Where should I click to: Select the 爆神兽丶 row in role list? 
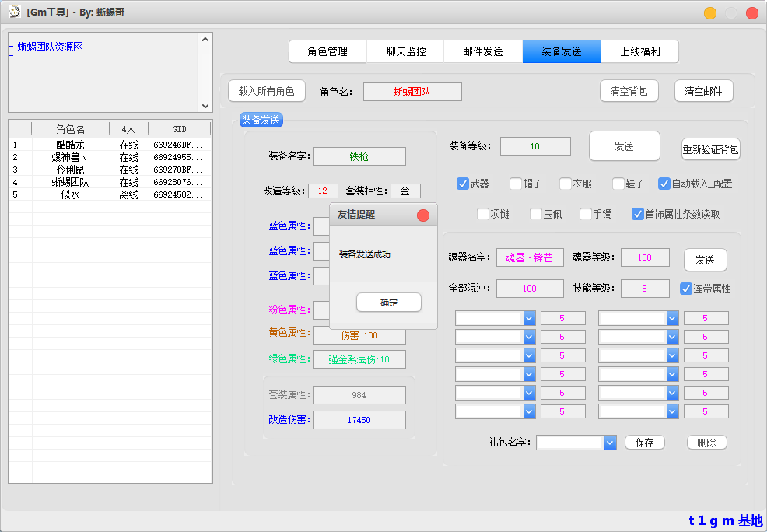tap(110, 157)
